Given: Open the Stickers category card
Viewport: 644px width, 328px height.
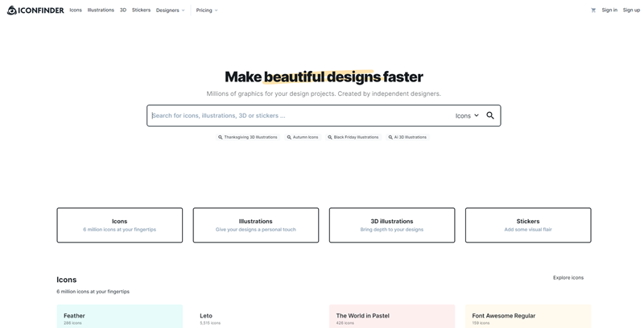Looking at the screenshot, I should pos(528,225).
